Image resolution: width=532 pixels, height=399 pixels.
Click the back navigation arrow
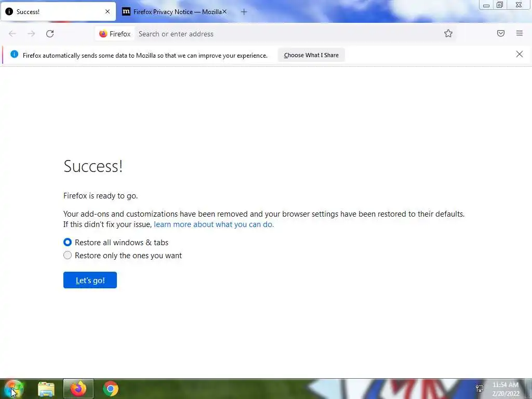pos(12,34)
